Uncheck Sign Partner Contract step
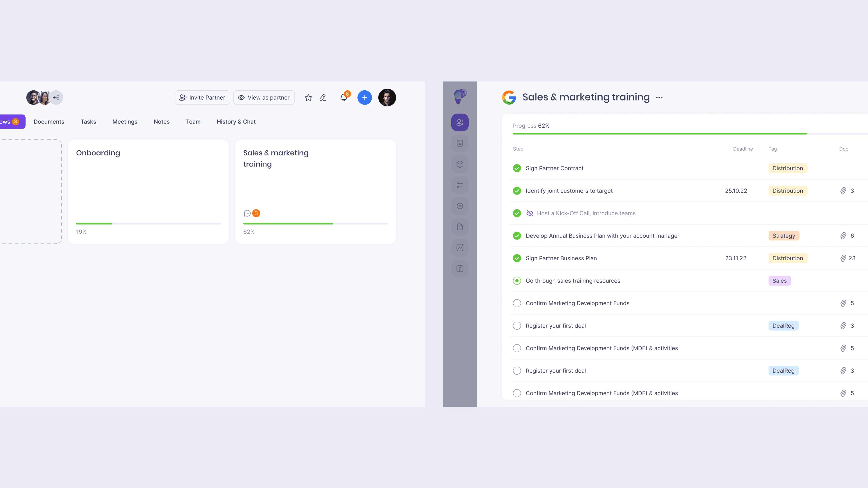Image resolution: width=868 pixels, height=488 pixels. pyautogui.click(x=517, y=168)
